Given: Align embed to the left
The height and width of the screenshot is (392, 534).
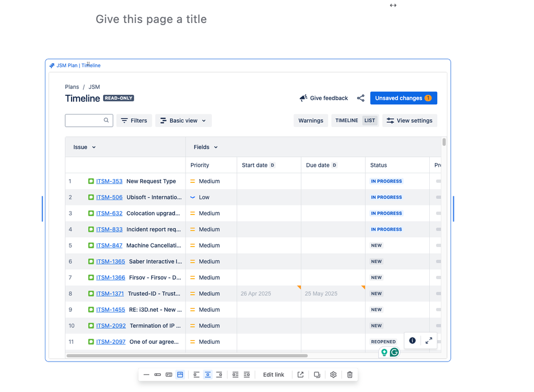Looking at the screenshot, I should tap(197, 374).
